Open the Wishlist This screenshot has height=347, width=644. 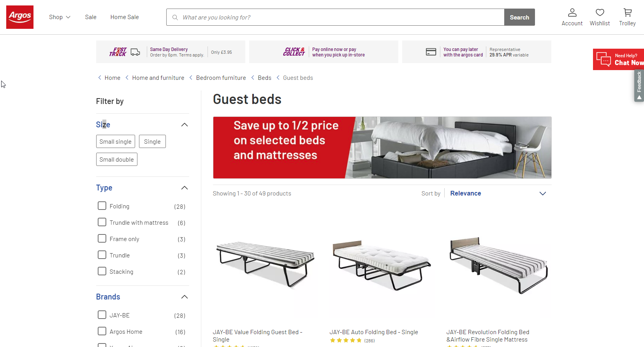[600, 17]
